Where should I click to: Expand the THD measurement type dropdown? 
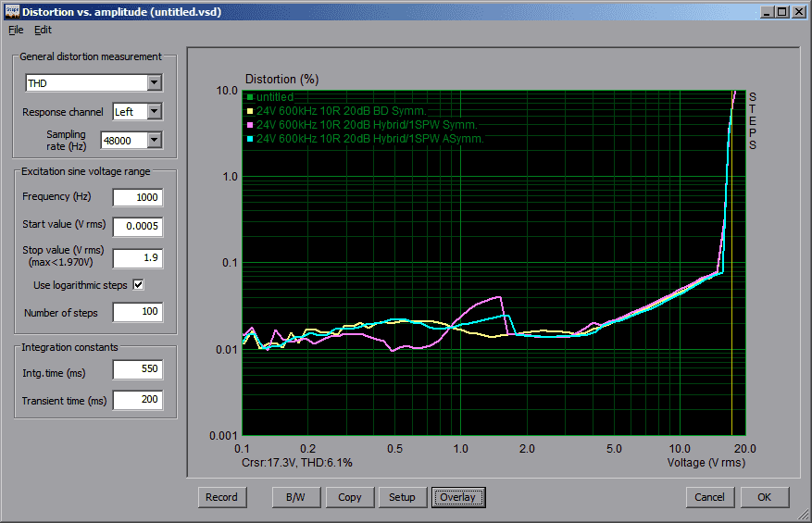[x=154, y=83]
